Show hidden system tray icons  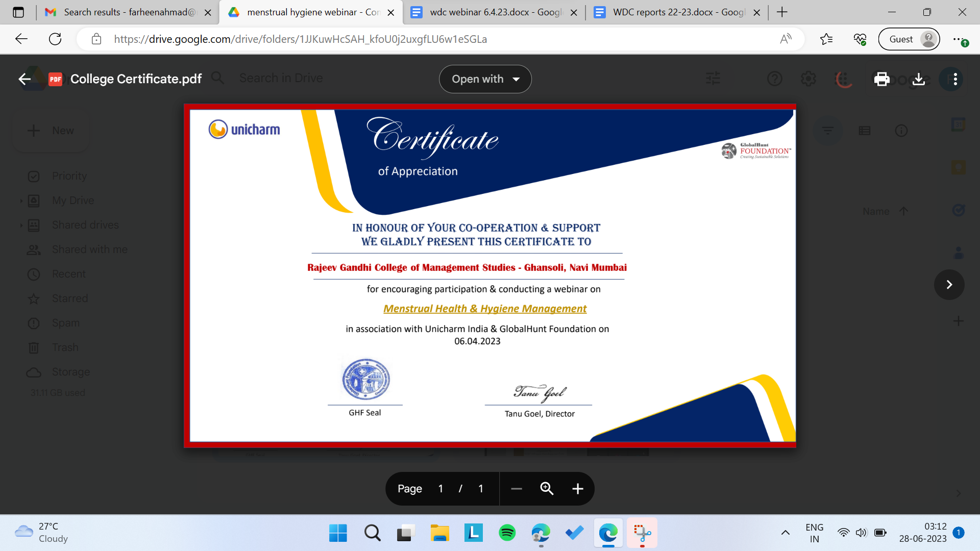pos(785,533)
